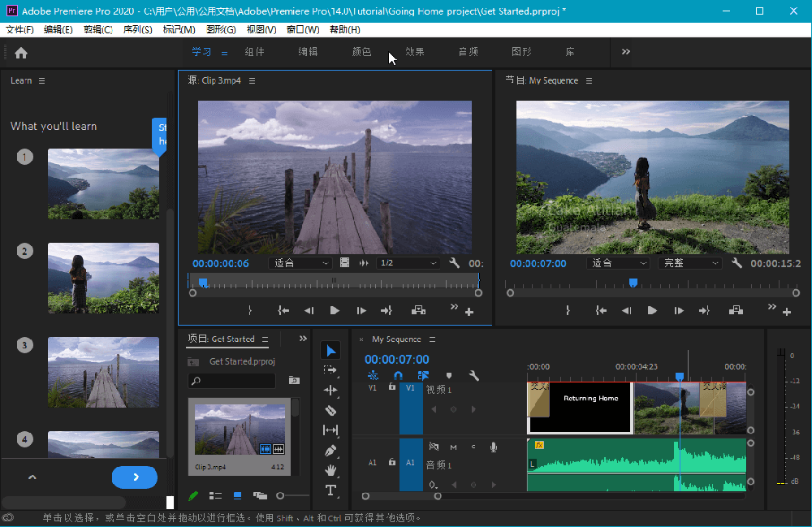Switch Project panel to Freeform view
Viewport: 812px width, 527px height.
click(x=260, y=495)
